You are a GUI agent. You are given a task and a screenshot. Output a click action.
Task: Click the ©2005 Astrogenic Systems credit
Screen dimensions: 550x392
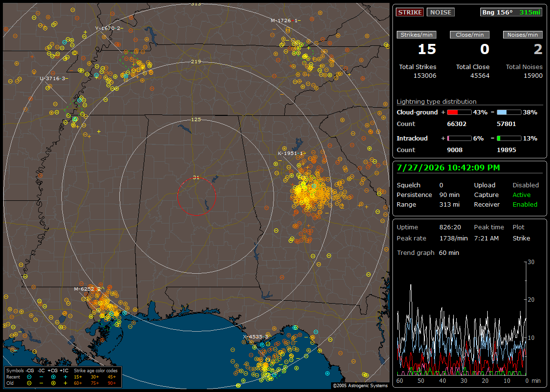tap(360, 385)
